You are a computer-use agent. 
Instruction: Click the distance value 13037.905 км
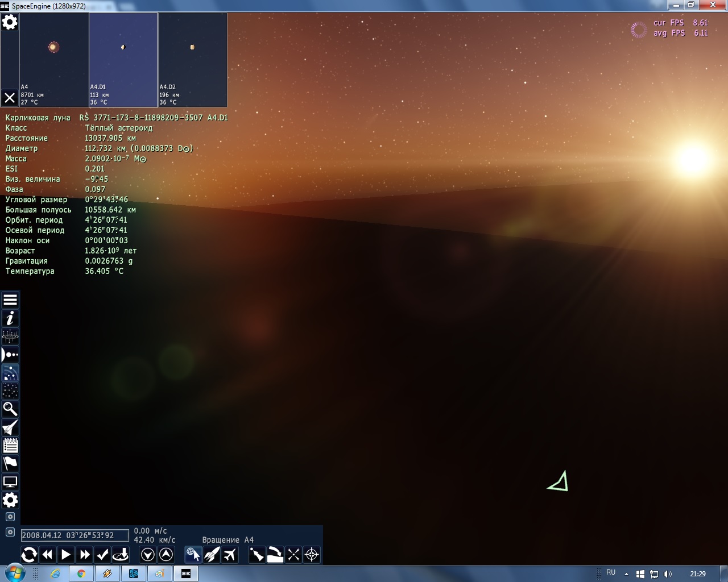110,138
